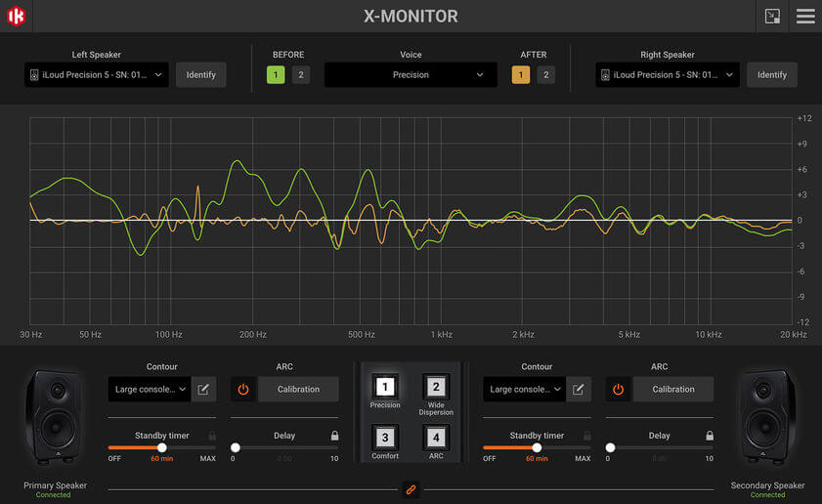Click the left speaker Calibration button

coord(298,390)
